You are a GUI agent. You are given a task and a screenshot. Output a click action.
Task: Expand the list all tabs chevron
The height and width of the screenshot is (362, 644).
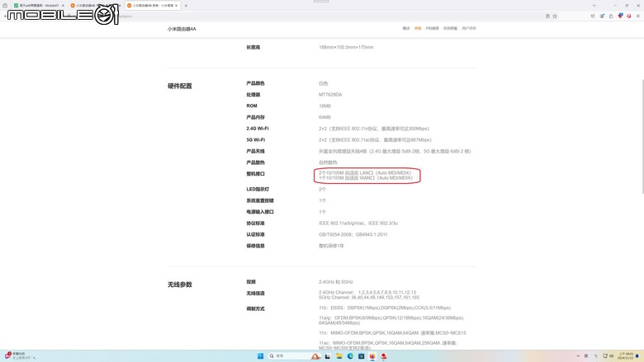pos(594,5)
